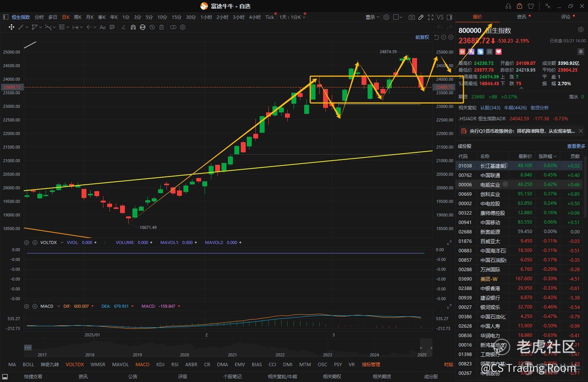Image resolution: width=588 pixels, height=382 pixels.
Task: Open the 前复权 adjustment selector
Action: pos(422,37)
